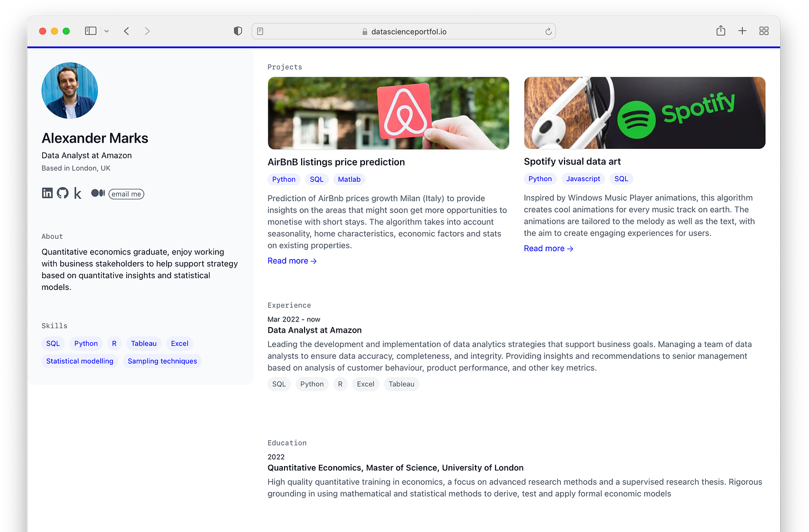This screenshot has width=809, height=532.
Task: Select the Matlab tag
Action: pos(349,179)
